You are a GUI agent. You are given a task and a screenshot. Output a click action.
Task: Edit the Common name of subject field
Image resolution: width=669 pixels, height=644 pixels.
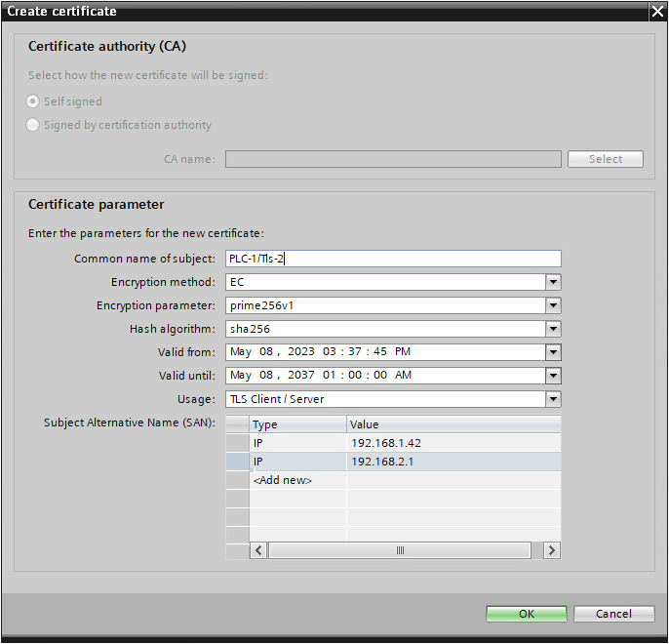[x=393, y=259]
